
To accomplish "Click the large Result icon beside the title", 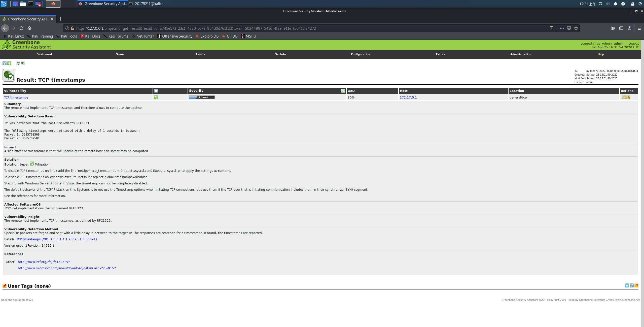I will pos(9,75).
